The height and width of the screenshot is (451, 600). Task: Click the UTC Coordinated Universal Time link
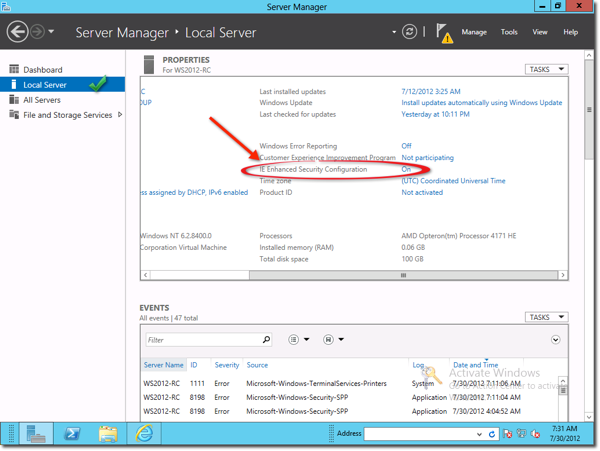[453, 181]
